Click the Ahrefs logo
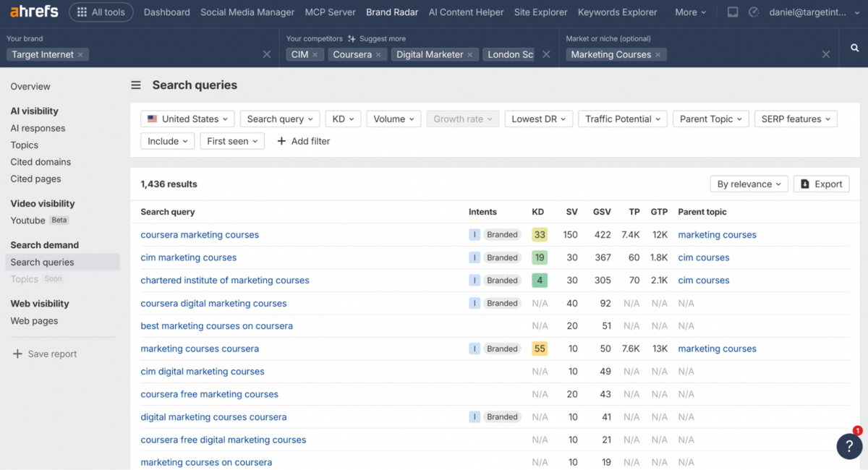 tap(34, 12)
